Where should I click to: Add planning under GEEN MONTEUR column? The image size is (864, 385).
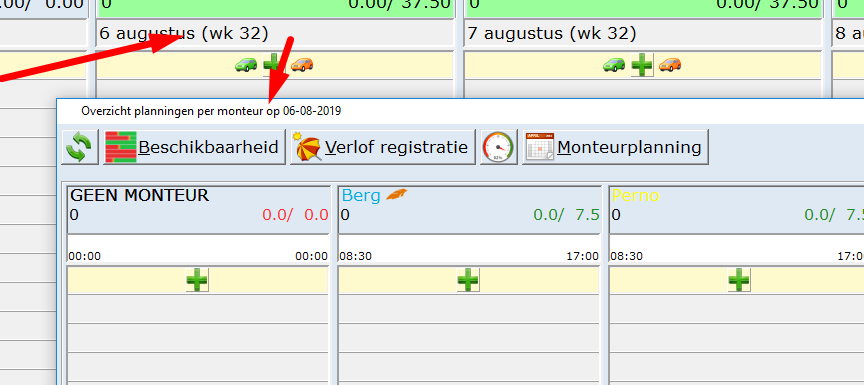(197, 280)
